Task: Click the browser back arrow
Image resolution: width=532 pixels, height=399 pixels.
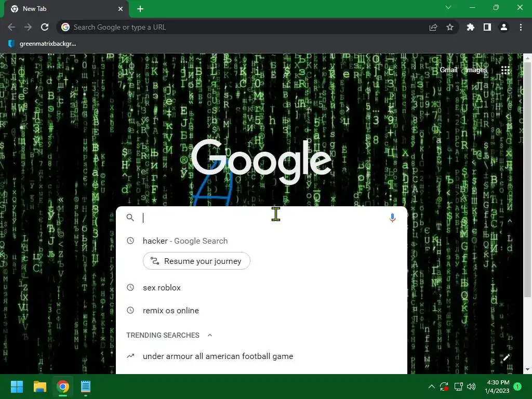Action: (11, 27)
